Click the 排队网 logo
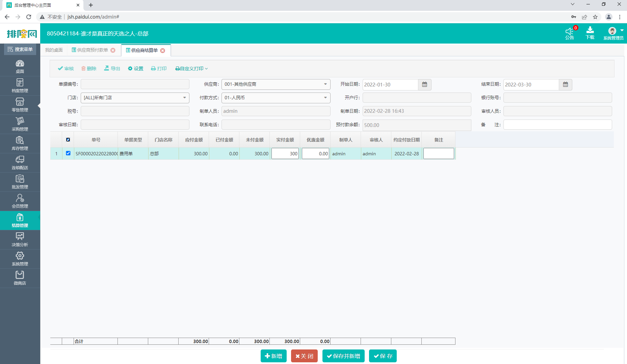Screen dimensions: 627x364 point(22,34)
